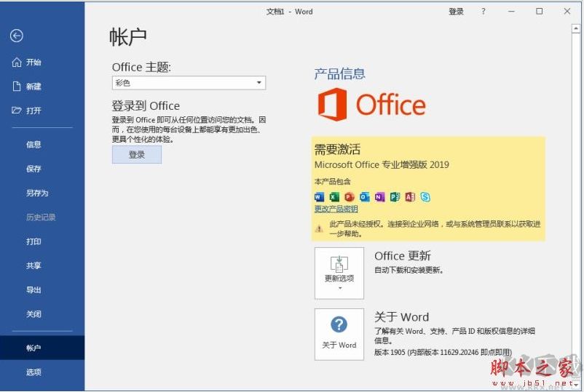Click the PowerPoint app icon in product list

point(350,197)
